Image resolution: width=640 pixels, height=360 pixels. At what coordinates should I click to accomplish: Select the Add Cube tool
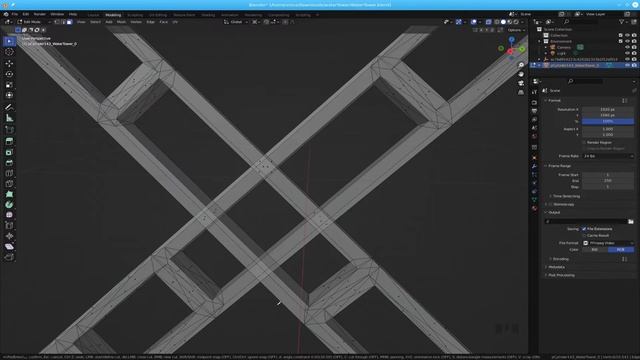pyautogui.click(x=9, y=130)
